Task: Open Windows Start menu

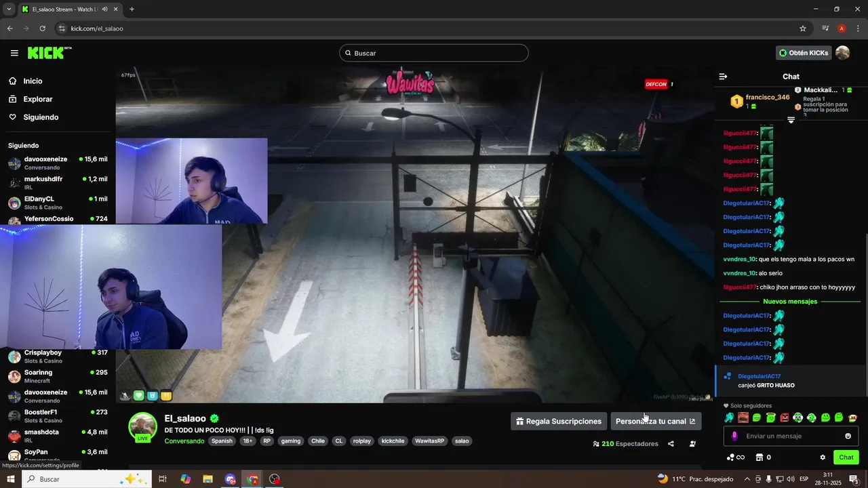Action: click(10, 479)
